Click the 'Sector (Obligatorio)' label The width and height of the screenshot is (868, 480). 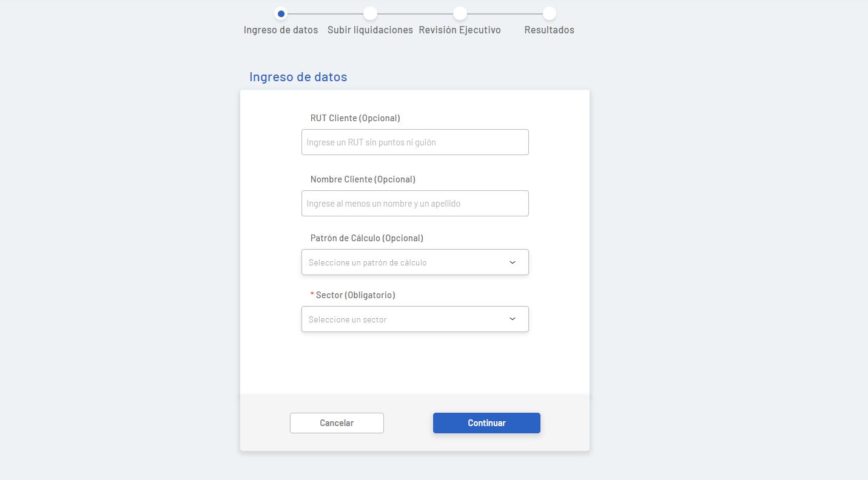(x=355, y=295)
